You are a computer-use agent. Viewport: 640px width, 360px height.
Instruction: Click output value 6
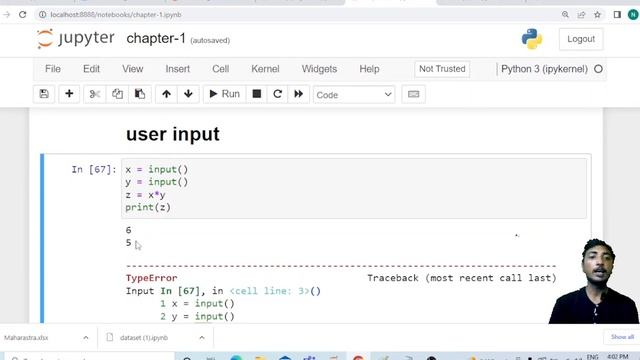coord(129,230)
